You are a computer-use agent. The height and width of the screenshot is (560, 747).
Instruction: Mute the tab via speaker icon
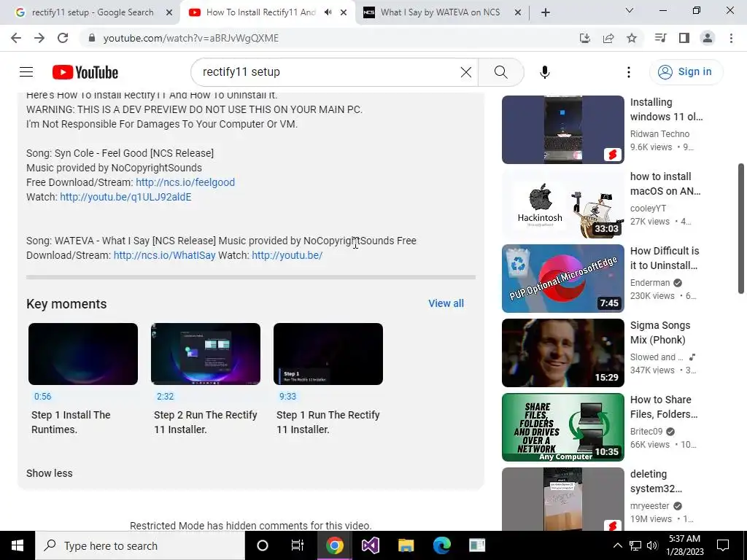(x=328, y=12)
